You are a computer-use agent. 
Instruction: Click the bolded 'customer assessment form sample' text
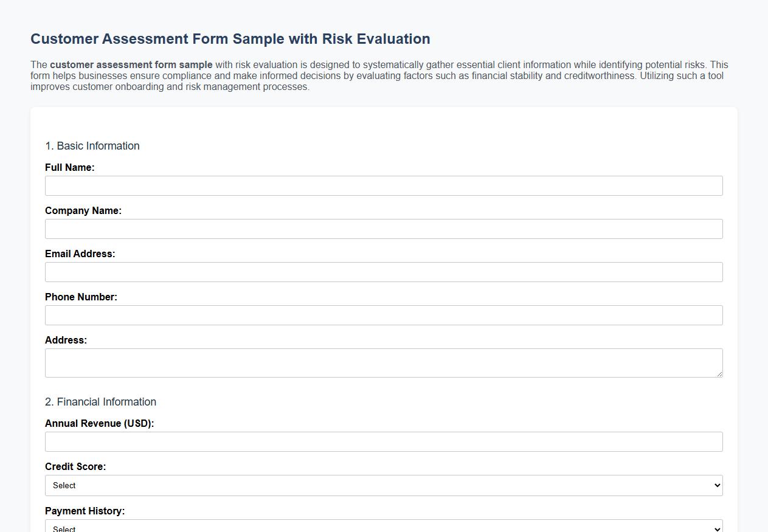click(x=131, y=64)
